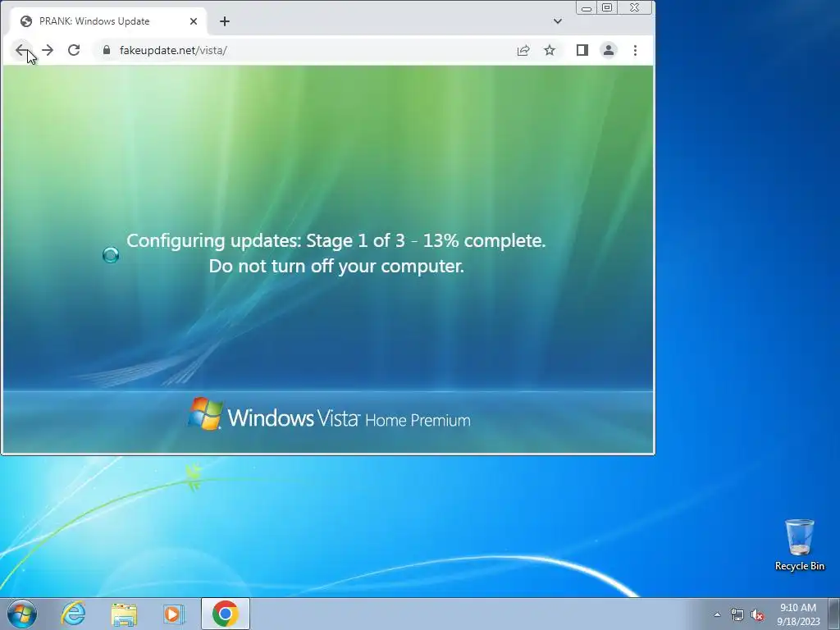Bookmark this page with the star icon
Image resolution: width=840 pixels, height=630 pixels.
[550, 50]
